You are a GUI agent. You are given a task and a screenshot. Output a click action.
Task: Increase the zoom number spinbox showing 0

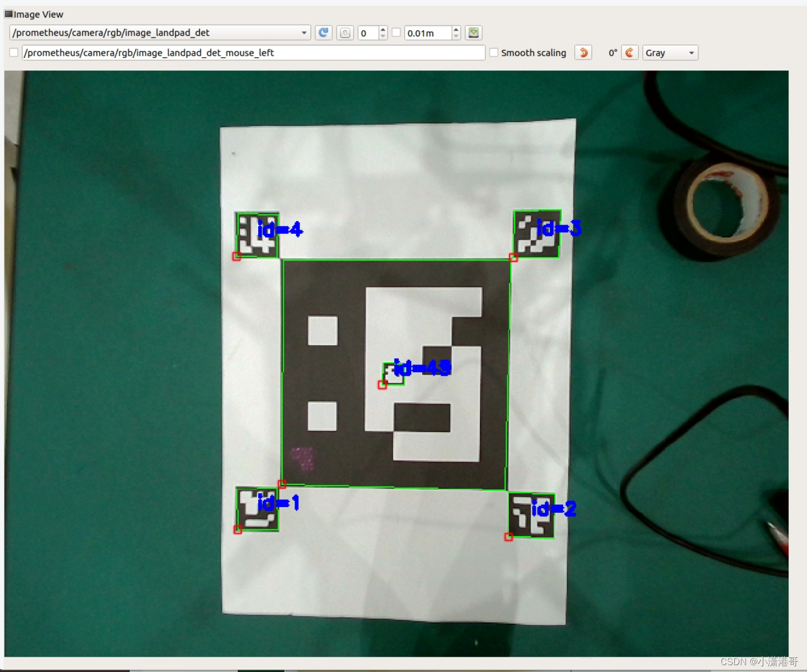tap(383, 30)
